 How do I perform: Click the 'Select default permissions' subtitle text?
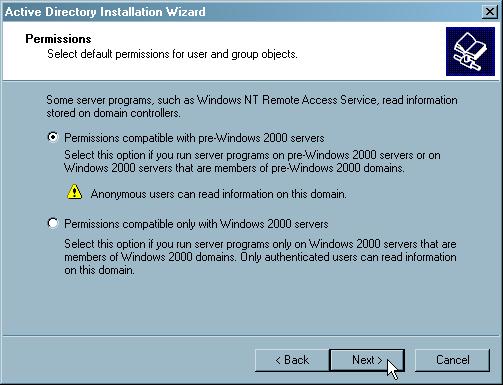point(172,54)
